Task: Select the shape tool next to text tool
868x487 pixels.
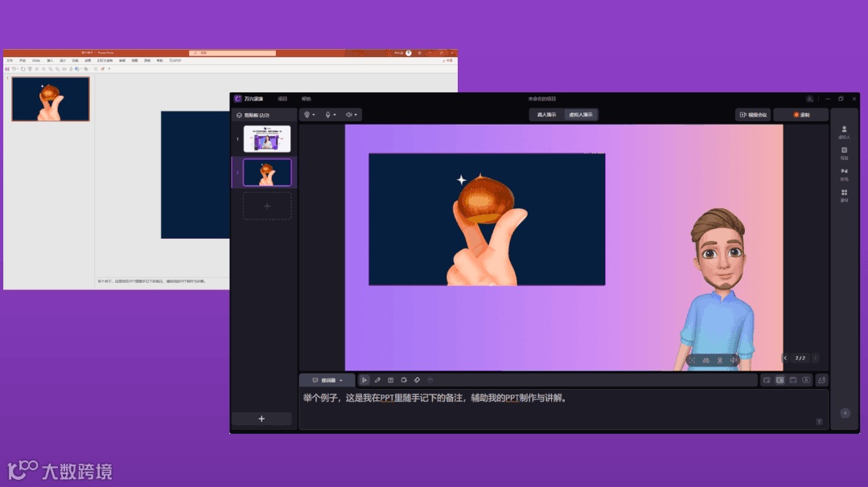Action: pos(404,380)
